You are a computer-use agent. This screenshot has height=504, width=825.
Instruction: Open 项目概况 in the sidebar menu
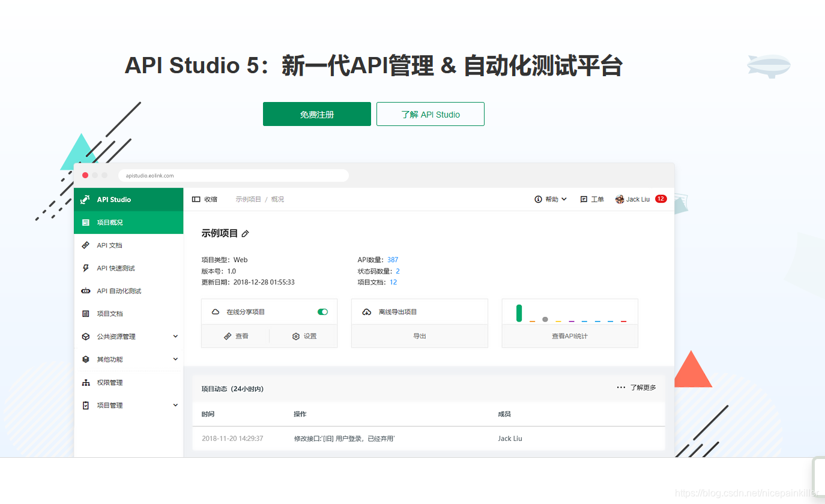[128, 223]
